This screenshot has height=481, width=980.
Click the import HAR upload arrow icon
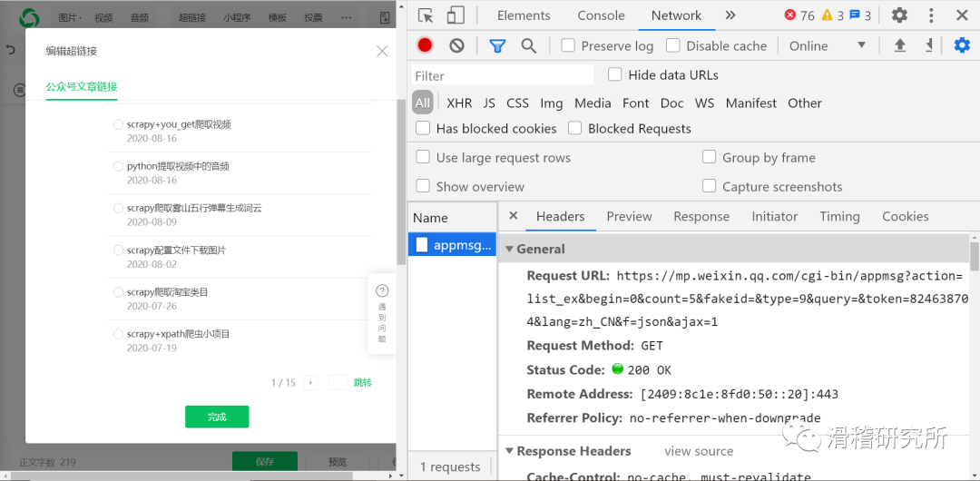click(x=900, y=45)
